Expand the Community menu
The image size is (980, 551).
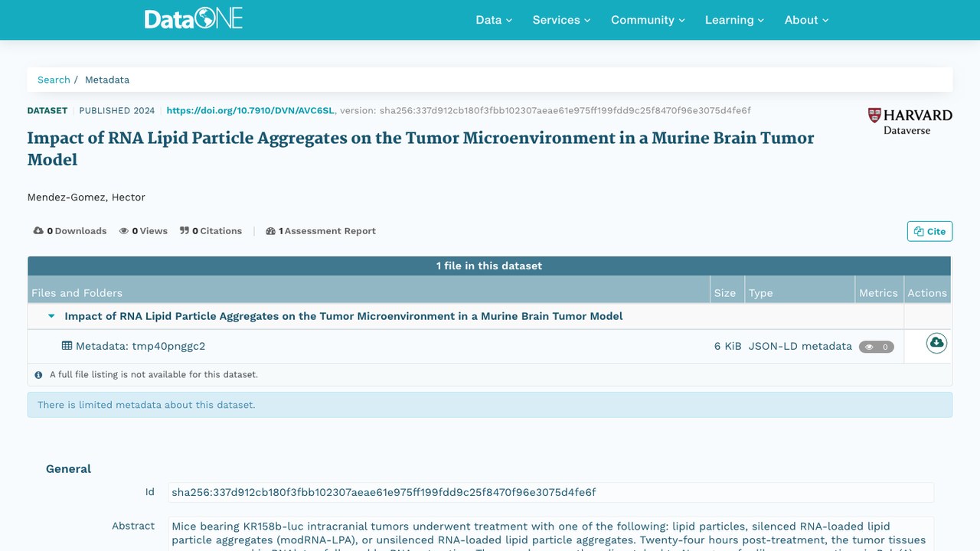tap(648, 20)
